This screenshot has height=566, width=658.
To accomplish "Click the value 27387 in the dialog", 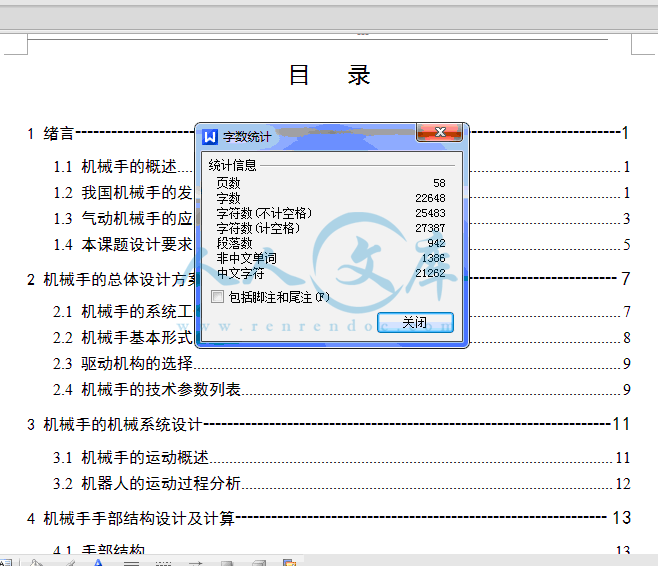I will tap(430, 228).
